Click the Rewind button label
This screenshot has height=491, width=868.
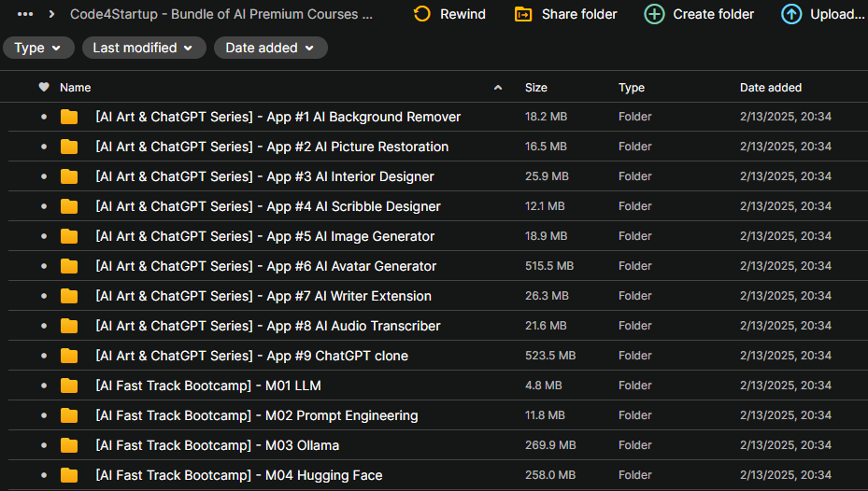462,14
